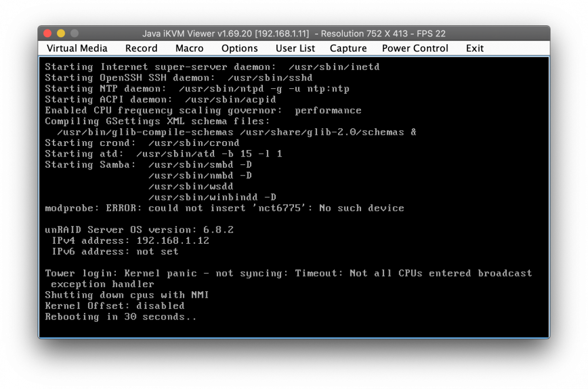Click the glib-compile-schemas command line

click(236, 132)
